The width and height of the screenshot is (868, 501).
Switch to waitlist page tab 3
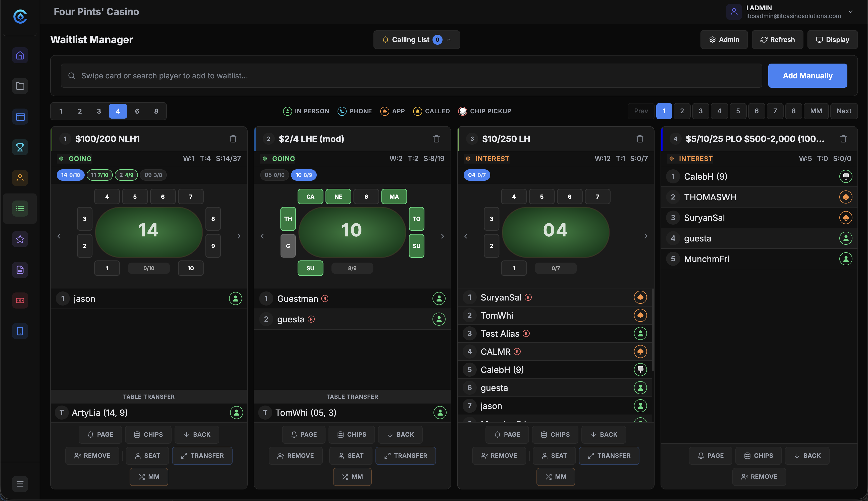tap(700, 111)
